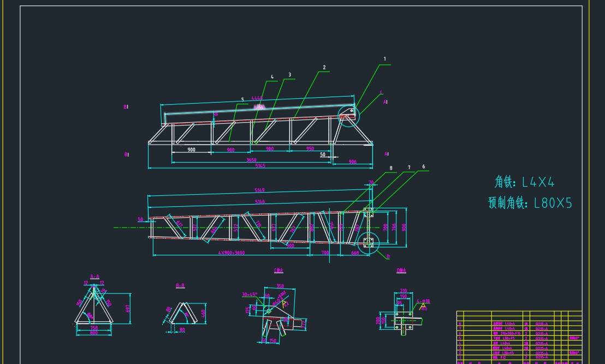Click part callout number 3 leader label

(289, 75)
